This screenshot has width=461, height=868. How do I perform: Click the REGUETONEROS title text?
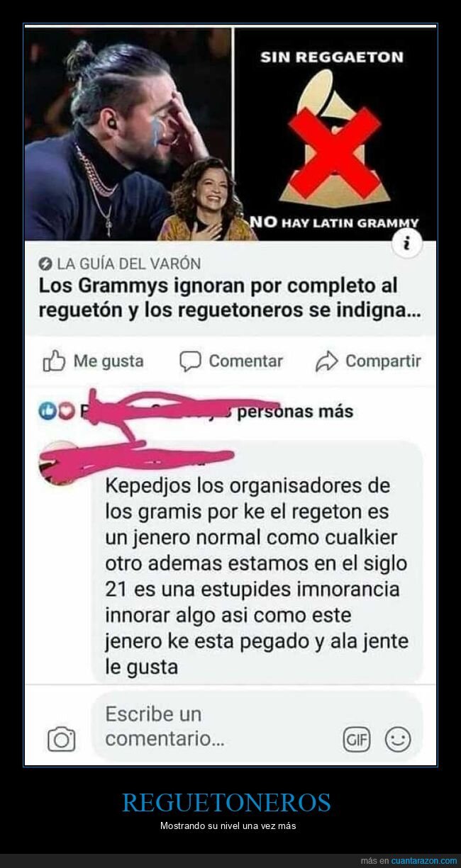(x=226, y=803)
